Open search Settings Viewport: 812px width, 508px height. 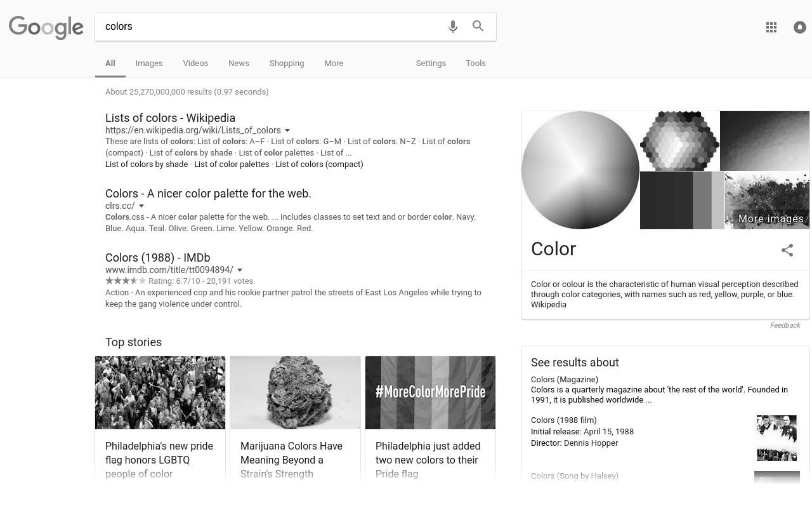coord(431,63)
